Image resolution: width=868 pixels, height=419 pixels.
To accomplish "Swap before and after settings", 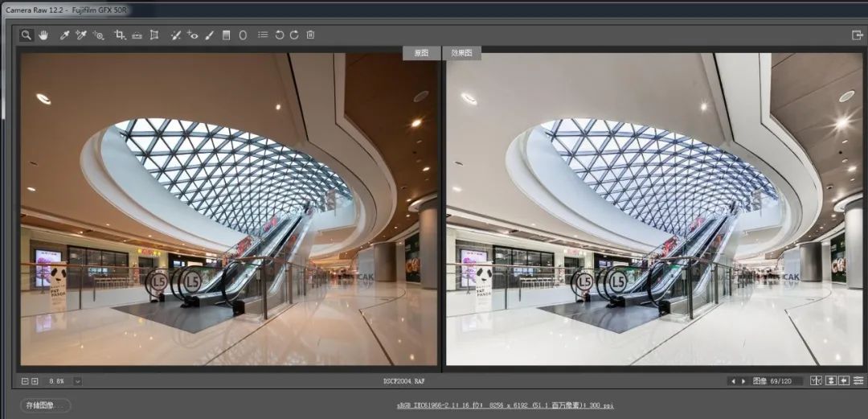I will pos(831,381).
